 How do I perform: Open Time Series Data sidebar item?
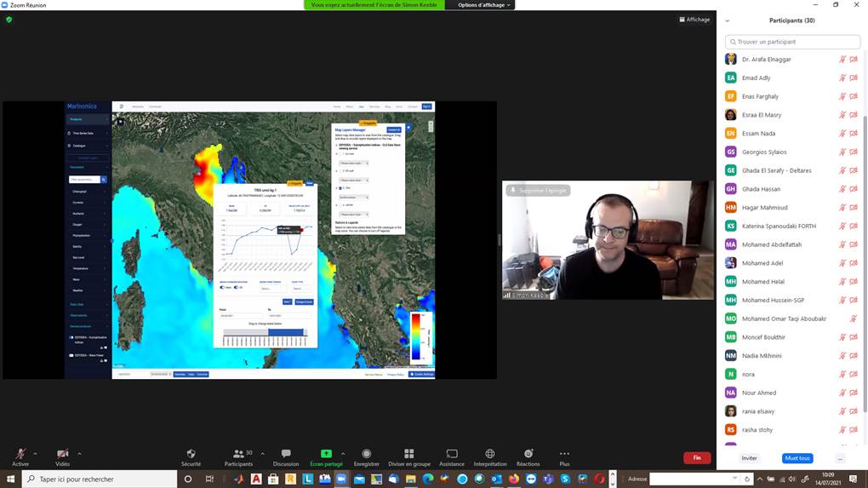(x=88, y=133)
